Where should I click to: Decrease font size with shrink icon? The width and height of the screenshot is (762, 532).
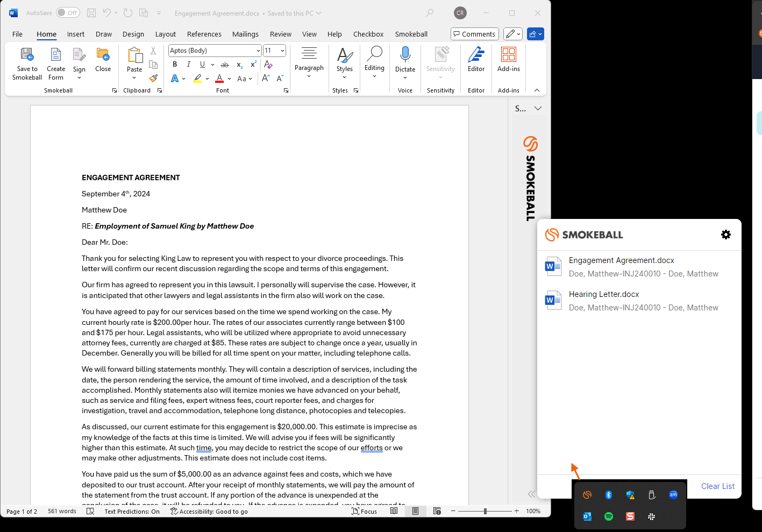pyautogui.click(x=280, y=79)
